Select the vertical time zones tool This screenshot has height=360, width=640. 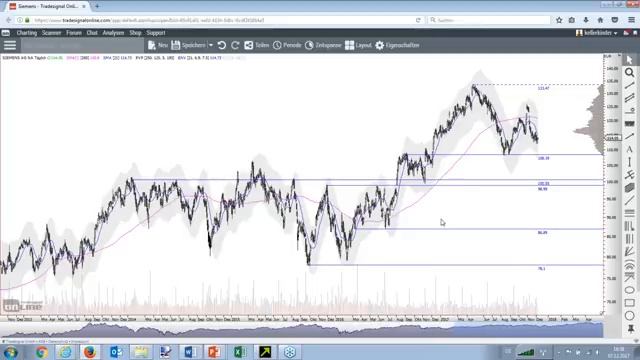pyautogui.click(x=629, y=226)
